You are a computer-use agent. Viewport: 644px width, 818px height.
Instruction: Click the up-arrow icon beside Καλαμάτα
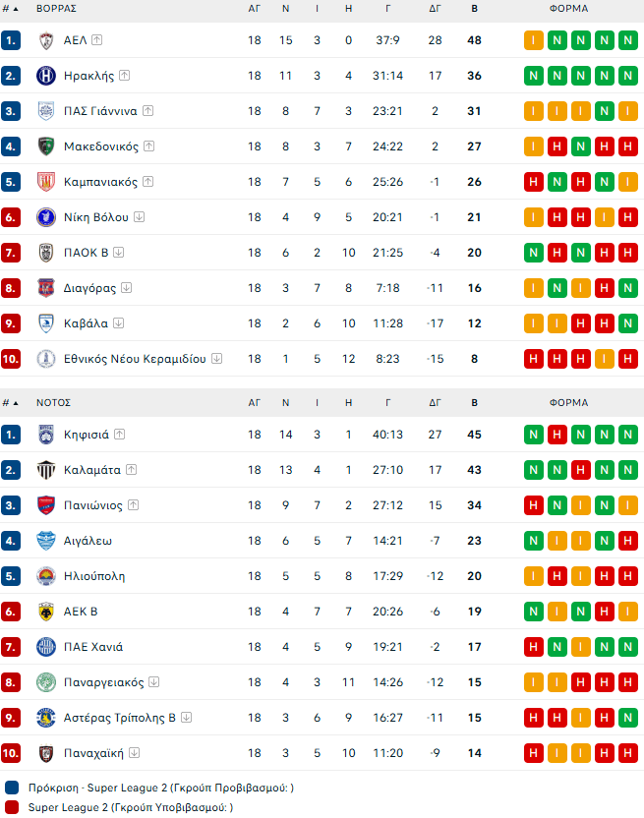[x=132, y=470]
